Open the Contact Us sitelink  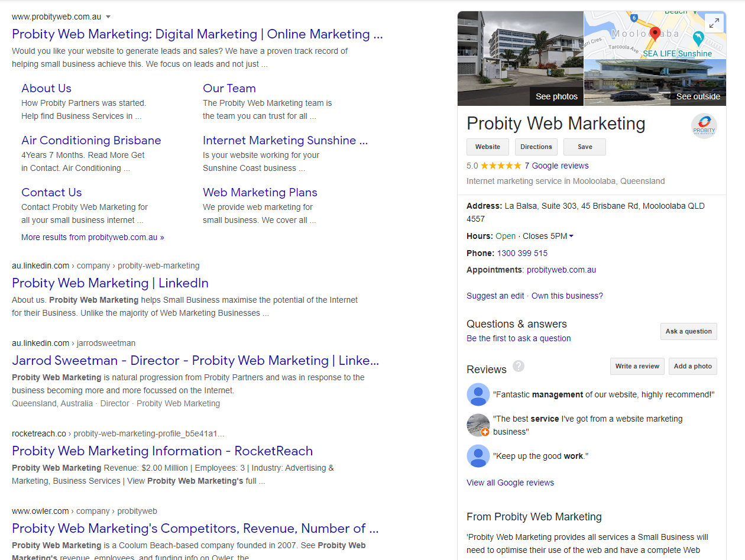point(51,192)
